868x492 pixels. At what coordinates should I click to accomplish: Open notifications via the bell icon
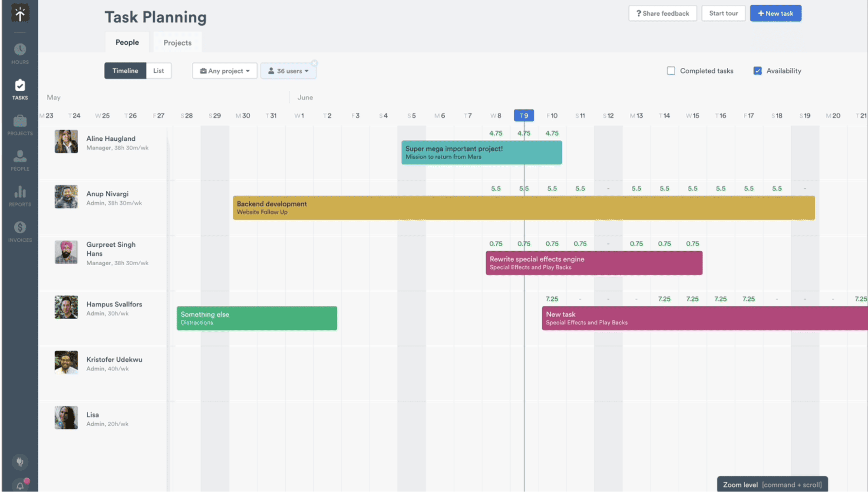pyautogui.click(x=20, y=484)
